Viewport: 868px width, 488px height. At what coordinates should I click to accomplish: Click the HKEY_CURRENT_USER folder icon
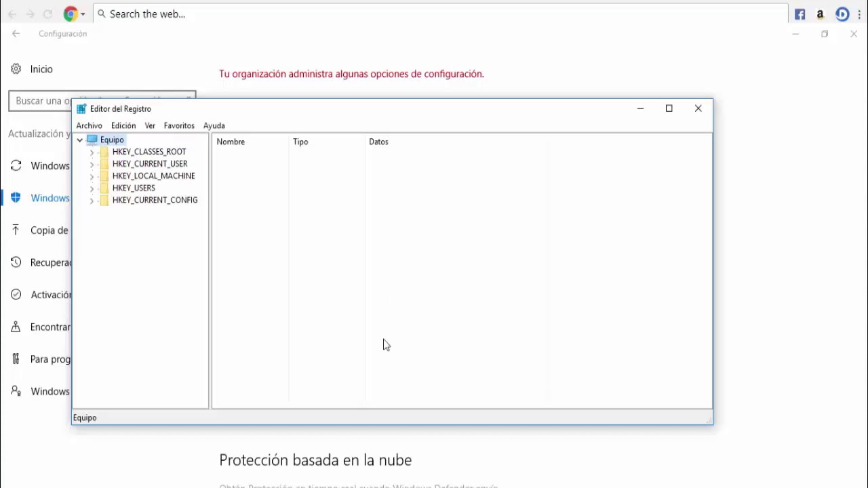[104, 164]
